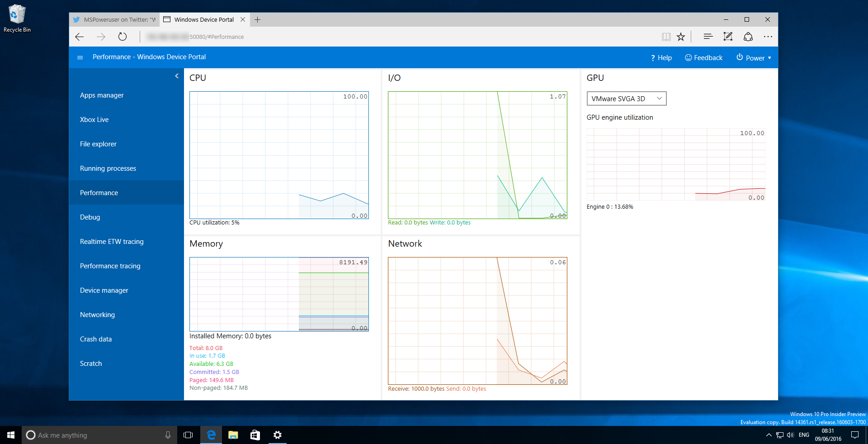Make a Web Note icon
The height and width of the screenshot is (444, 868).
point(728,37)
